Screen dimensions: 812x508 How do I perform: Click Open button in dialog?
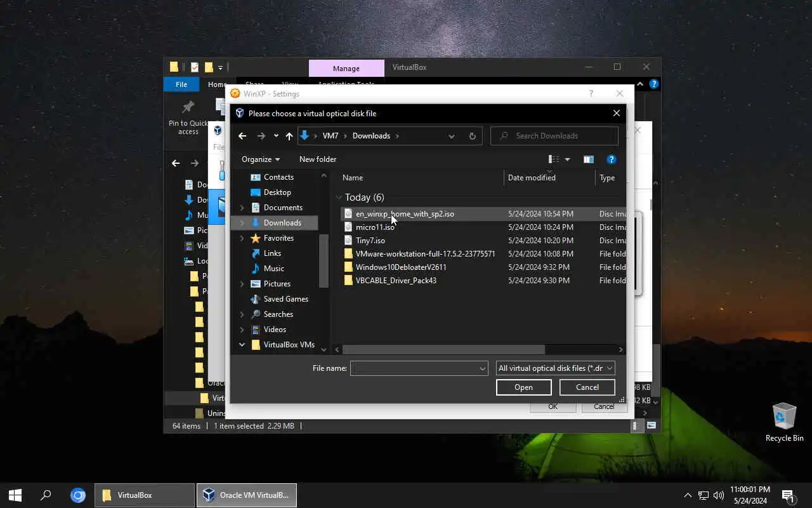[523, 387]
